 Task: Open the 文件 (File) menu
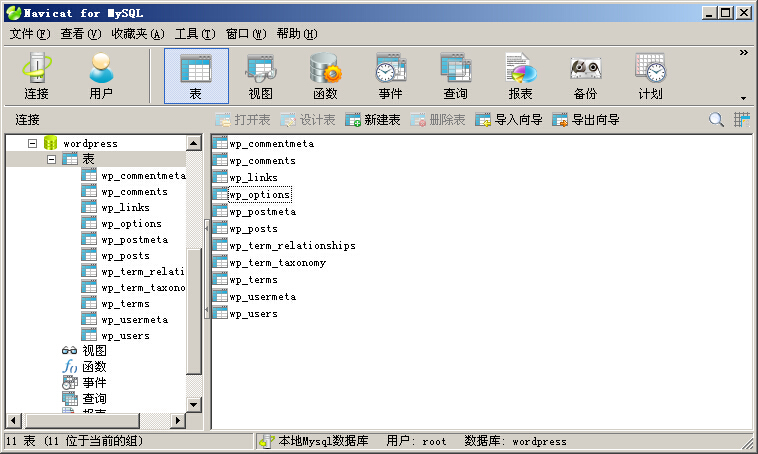point(29,34)
